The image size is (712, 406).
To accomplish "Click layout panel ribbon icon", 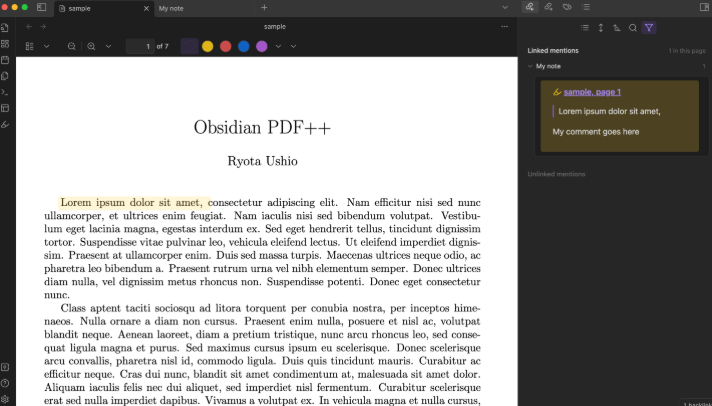I will (5, 108).
